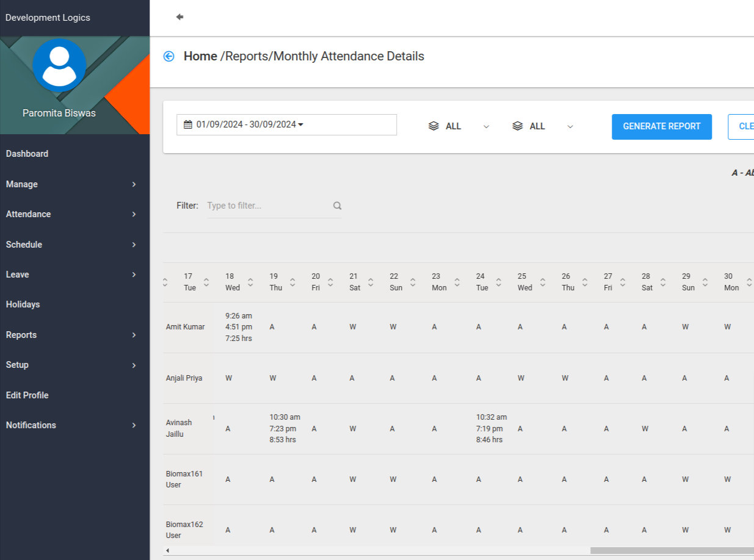Image resolution: width=754 pixels, height=560 pixels.
Task: Open the date range picker dropdown
Action: pyautogui.click(x=286, y=124)
